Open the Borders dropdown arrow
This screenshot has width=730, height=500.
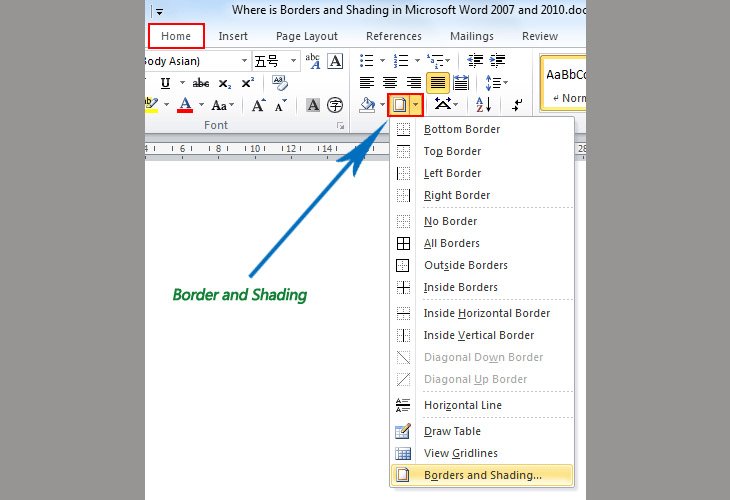416,105
